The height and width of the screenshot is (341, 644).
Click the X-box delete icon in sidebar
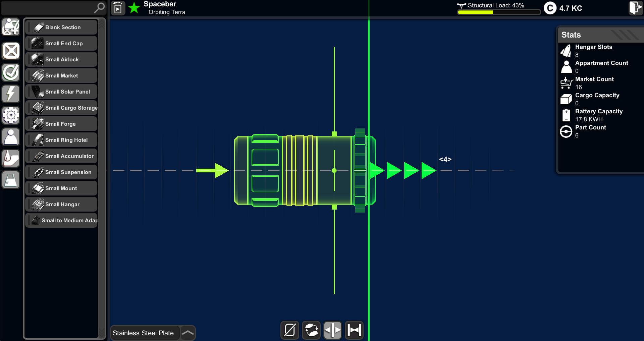11,51
